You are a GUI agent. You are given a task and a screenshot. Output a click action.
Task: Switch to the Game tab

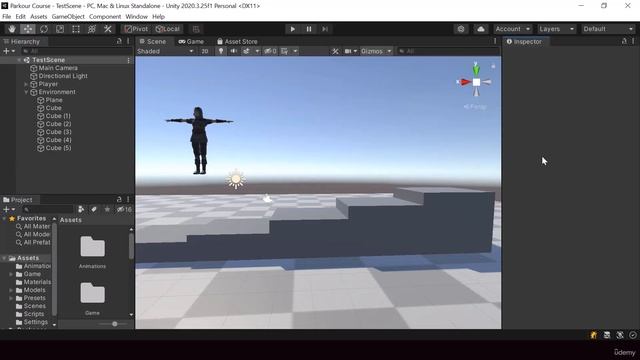click(x=191, y=42)
